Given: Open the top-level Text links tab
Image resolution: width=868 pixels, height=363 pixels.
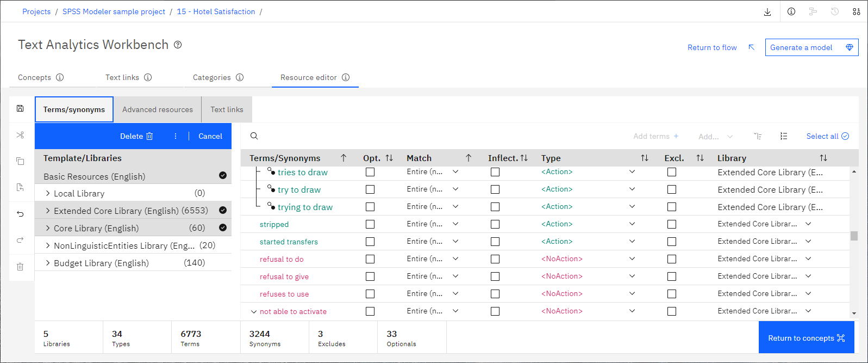Looking at the screenshot, I should click(122, 77).
